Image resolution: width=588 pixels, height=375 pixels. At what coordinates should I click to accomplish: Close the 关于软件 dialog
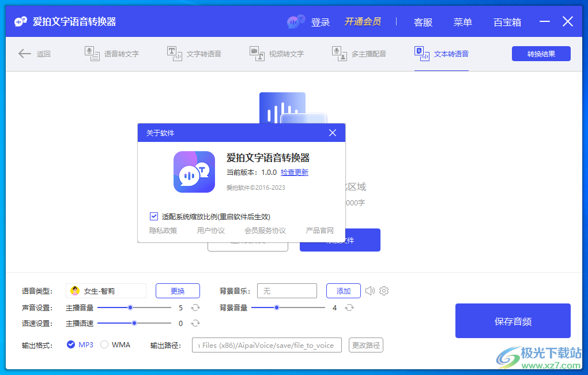[x=332, y=133]
